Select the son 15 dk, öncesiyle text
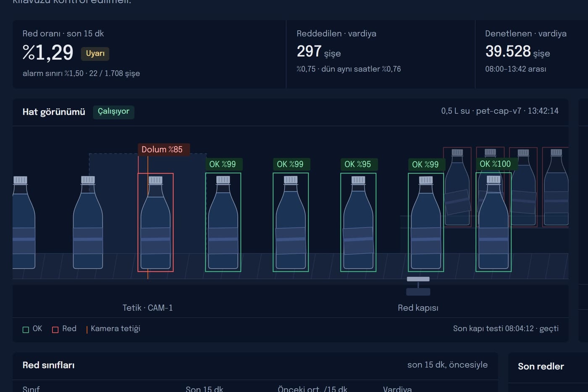The width and height of the screenshot is (588, 392). (447, 365)
